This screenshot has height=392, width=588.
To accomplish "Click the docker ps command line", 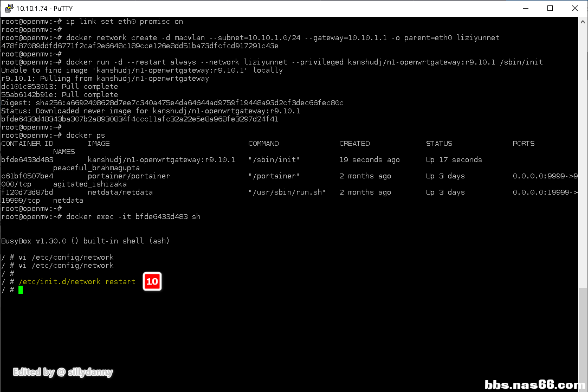I will click(86, 136).
